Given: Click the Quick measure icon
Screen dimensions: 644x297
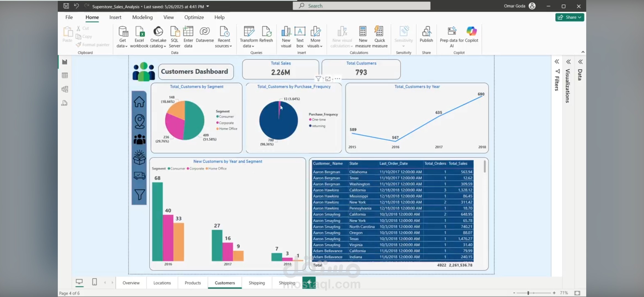Looking at the screenshot, I should tap(379, 32).
